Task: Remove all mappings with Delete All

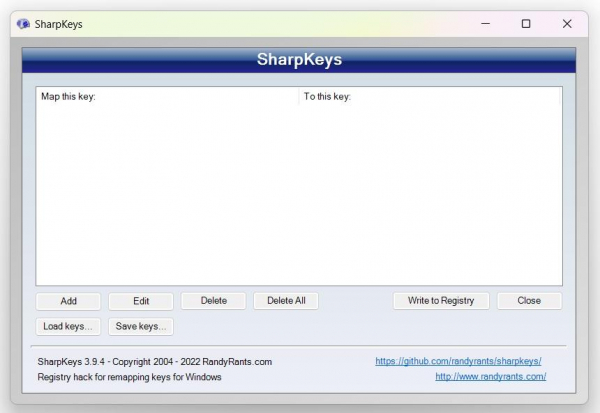Action: [286, 301]
